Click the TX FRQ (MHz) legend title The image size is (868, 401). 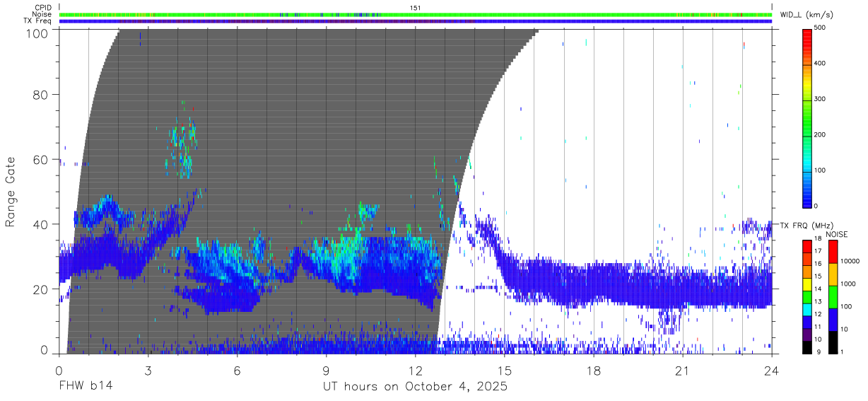[x=807, y=225]
